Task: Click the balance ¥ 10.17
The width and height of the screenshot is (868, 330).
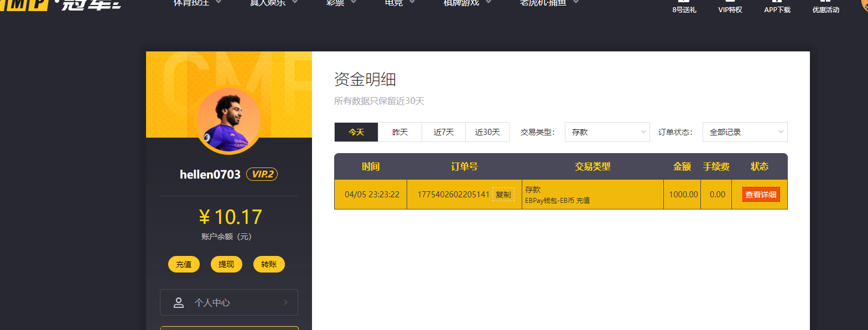Action: pyautogui.click(x=230, y=217)
